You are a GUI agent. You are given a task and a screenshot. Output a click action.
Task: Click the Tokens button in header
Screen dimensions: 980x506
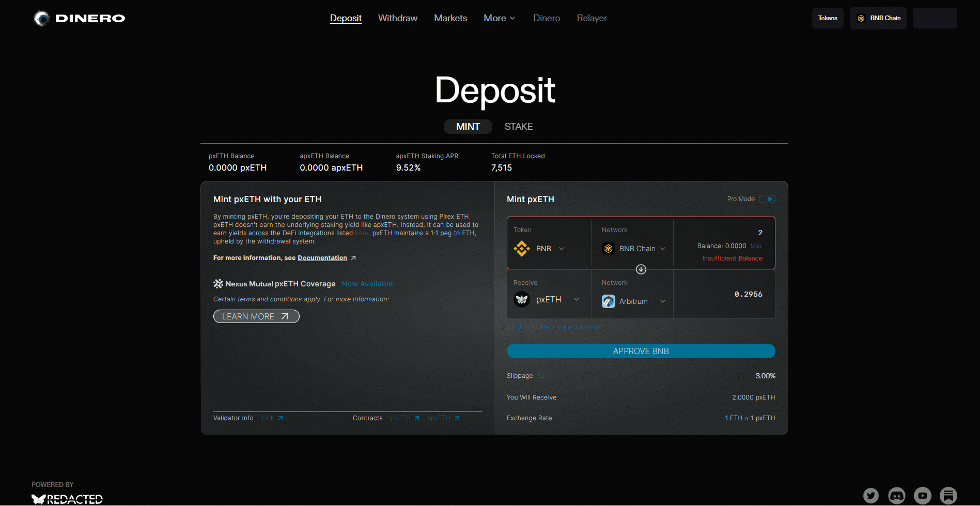point(828,18)
